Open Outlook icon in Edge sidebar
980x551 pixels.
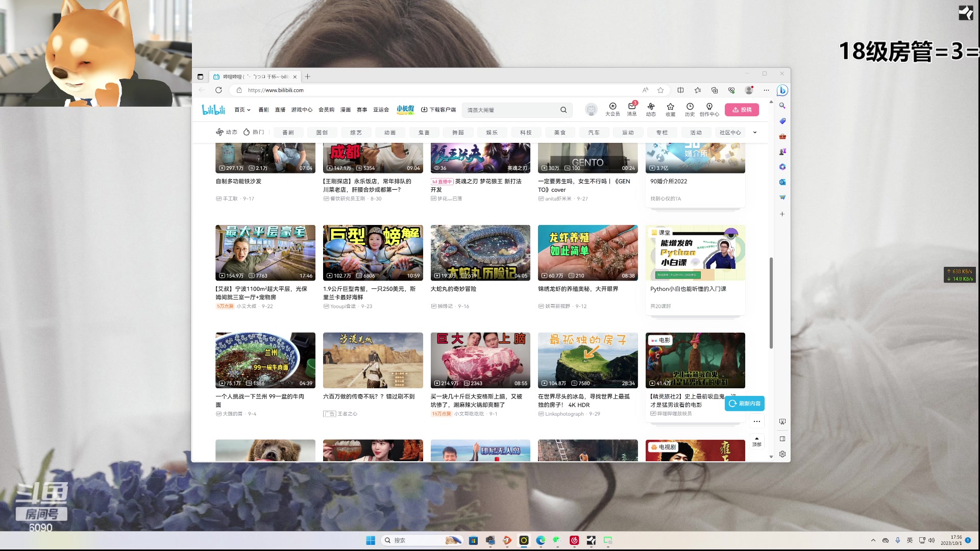782,182
